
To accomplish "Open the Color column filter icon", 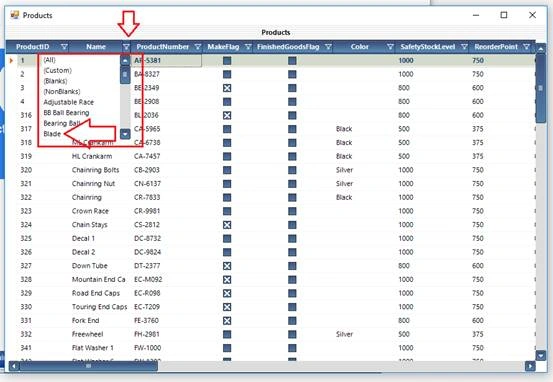I will point(390,47).
